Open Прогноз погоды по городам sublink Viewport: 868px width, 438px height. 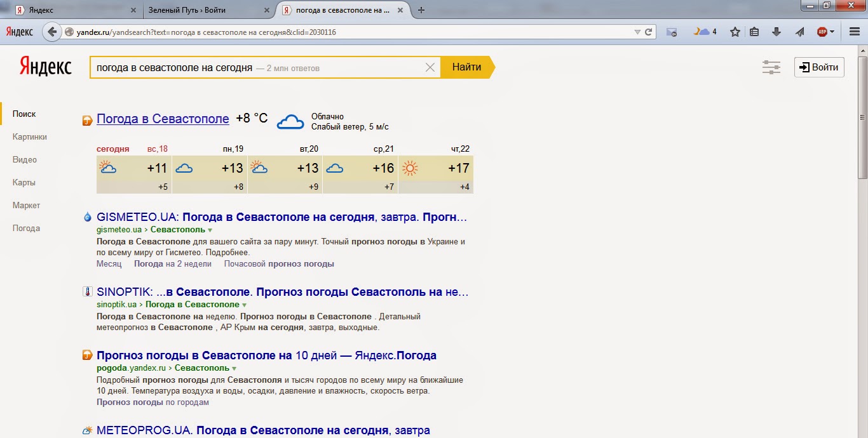pyautogui.click(x=153, y=402)
